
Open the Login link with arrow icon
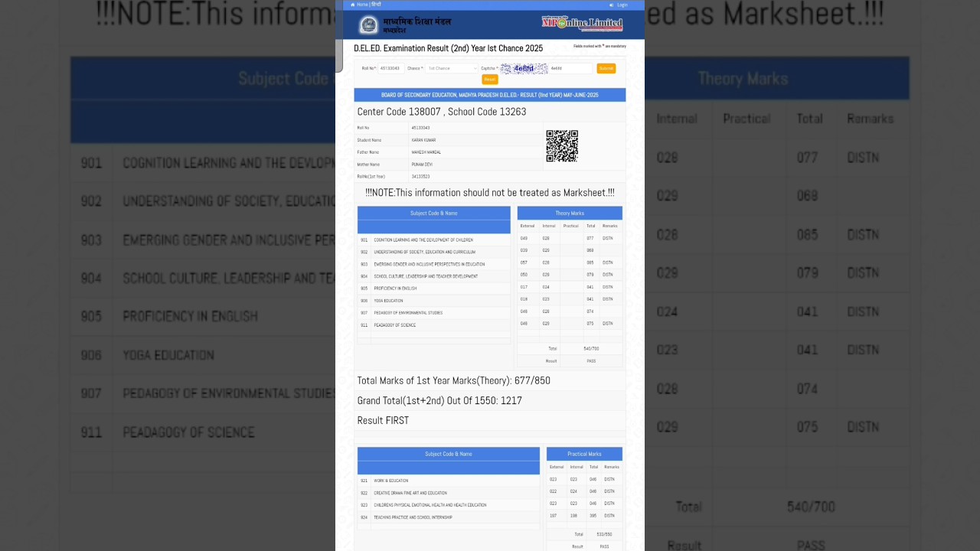pos(619,5)
